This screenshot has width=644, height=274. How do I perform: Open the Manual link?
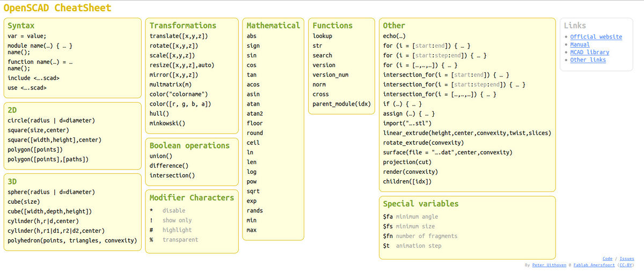580,45
